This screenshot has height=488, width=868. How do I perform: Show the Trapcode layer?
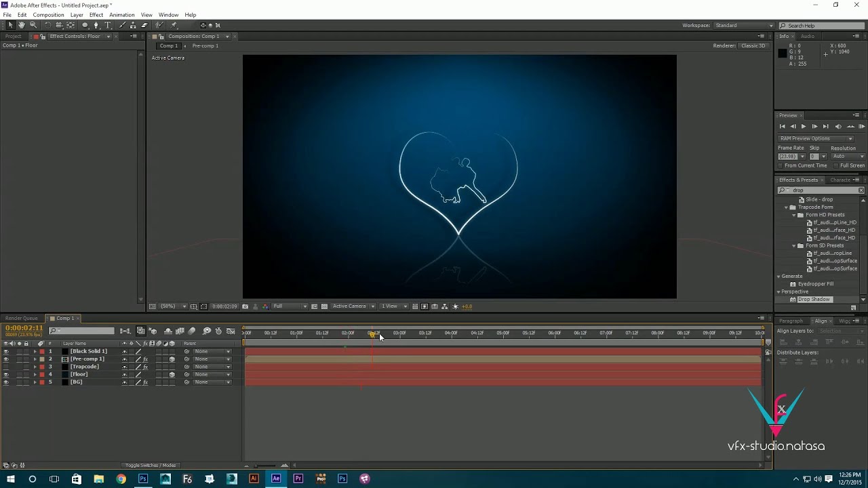click(x=6, y=367)
